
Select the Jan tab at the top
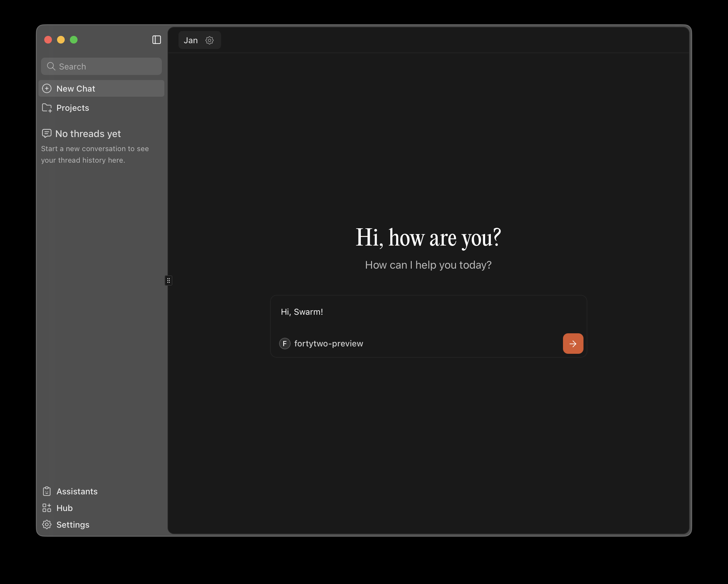(191, 40)
